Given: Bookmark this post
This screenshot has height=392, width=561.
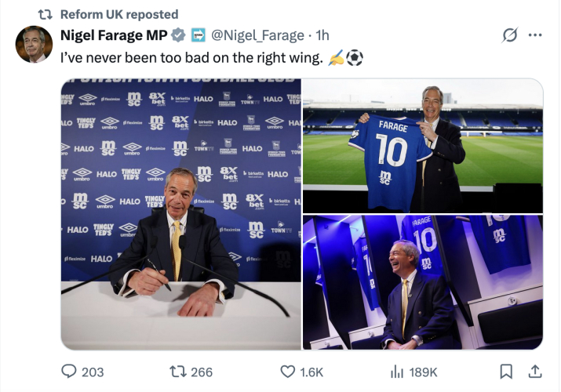Looking at the screenshot, I should pos(507,372).
